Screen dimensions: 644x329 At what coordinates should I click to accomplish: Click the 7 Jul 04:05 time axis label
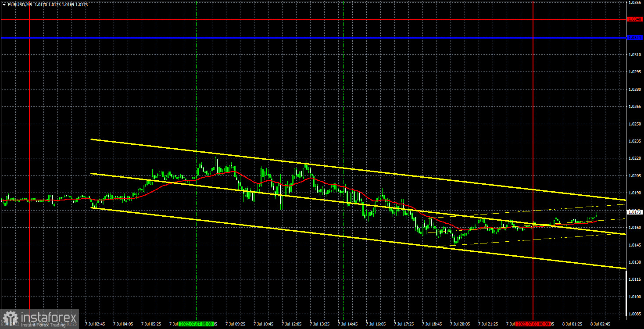[123, 324]
